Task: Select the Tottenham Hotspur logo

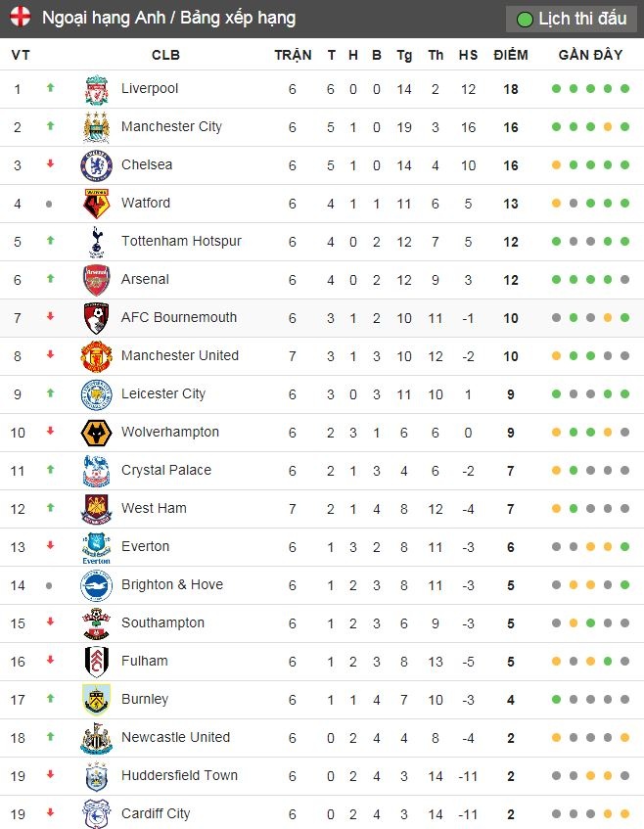Action: pos(95,241)
